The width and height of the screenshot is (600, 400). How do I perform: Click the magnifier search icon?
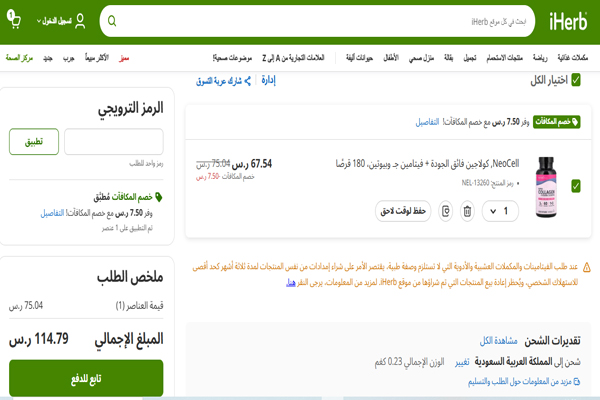point(112,21)
